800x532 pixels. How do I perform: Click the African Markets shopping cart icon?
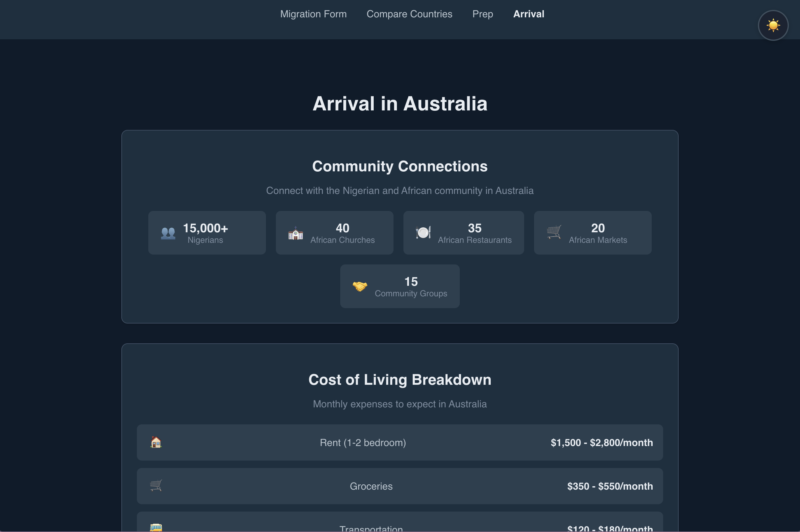click(x=554, y=232)
